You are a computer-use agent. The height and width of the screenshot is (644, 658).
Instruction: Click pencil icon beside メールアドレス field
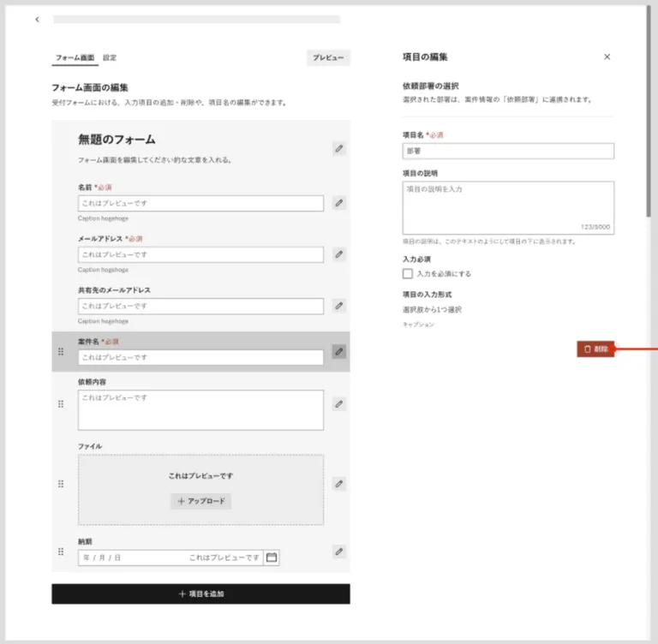[339, 254]
